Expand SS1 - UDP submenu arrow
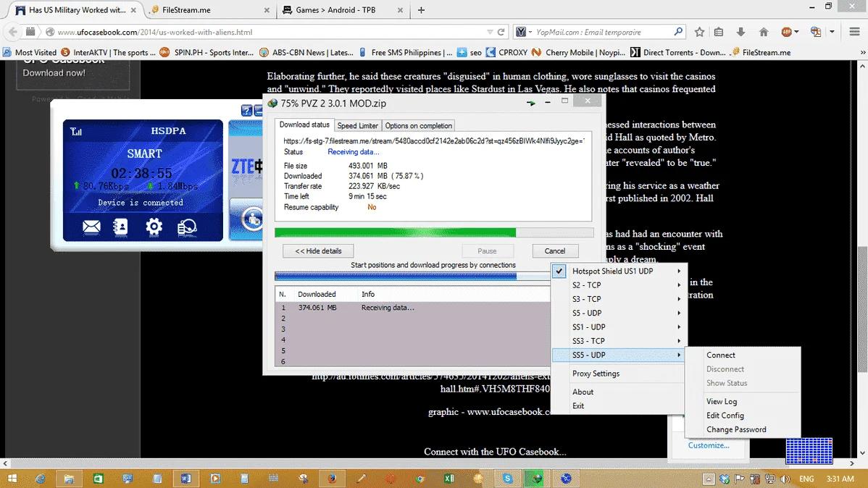This screenshot has width=868, height=488. pyautogui.click(x=679, y=327)
